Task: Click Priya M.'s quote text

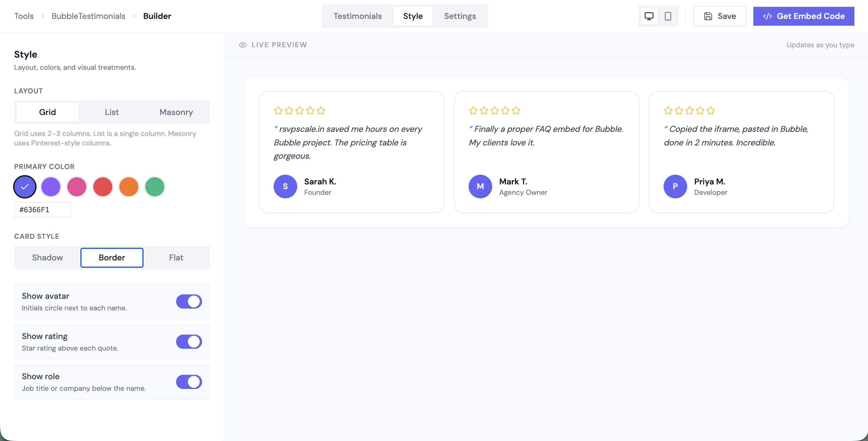Action: coord(736,136)
